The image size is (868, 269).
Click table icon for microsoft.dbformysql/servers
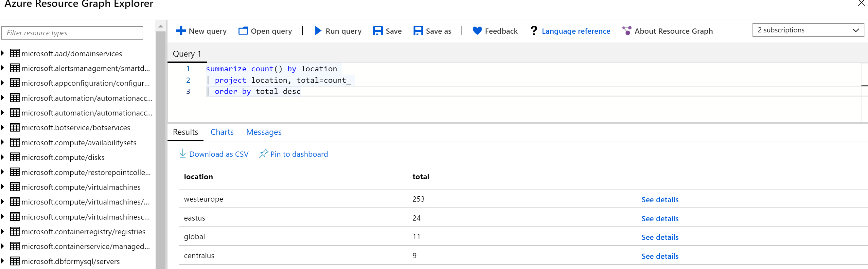click(x=15, y=261)
